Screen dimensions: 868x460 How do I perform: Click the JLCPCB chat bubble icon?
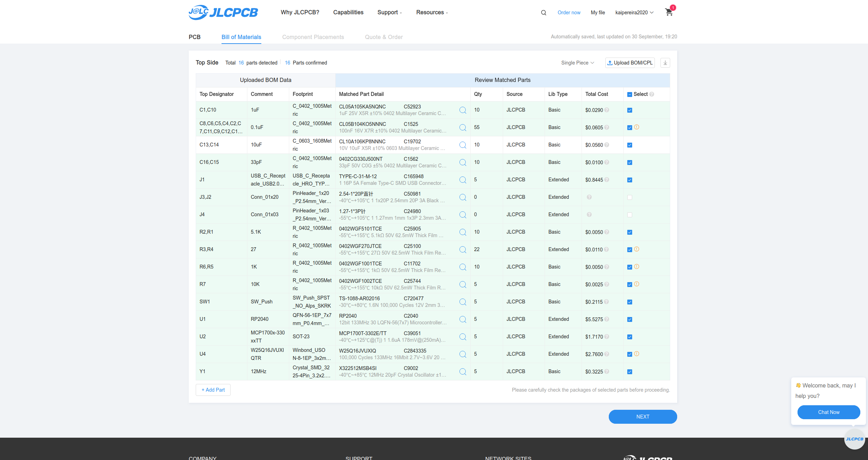(854, 439)
